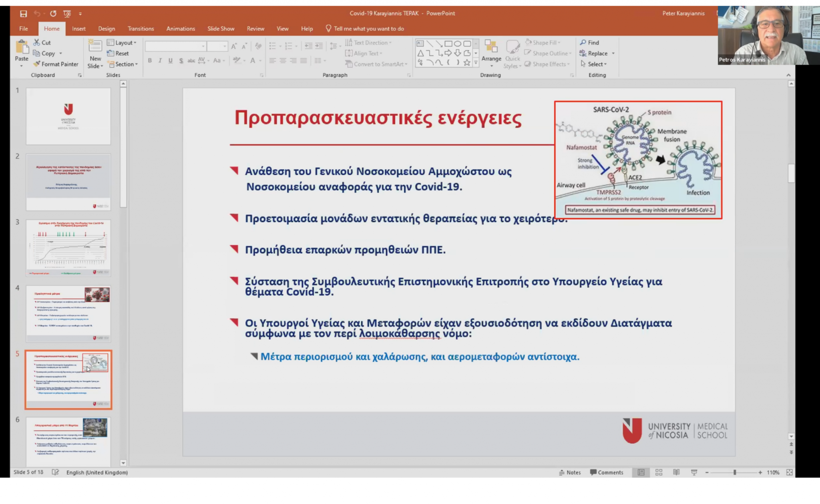Start Slide Show from status bar icon

pyautogui.click(x=694, y=472)
